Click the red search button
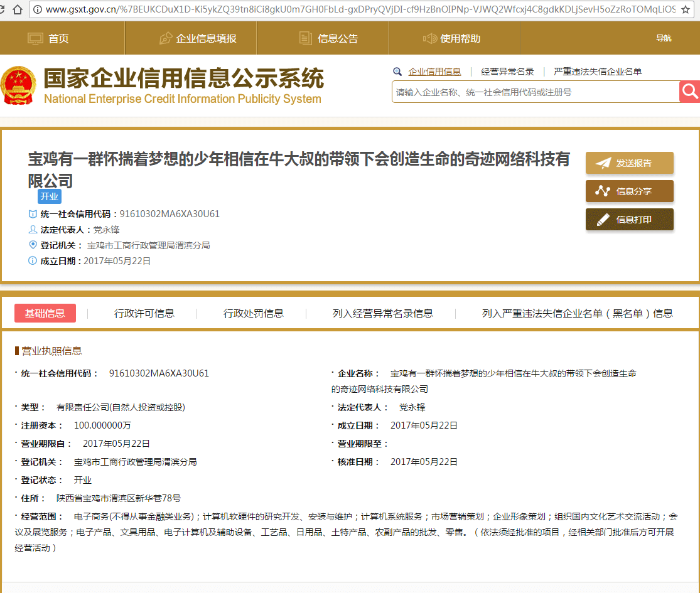Image resolution: width=700 pixels, height=593 pixels. (x=690, y=92)
